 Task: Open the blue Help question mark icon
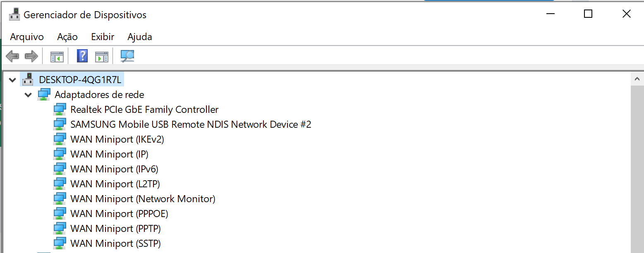coord(82,56)
